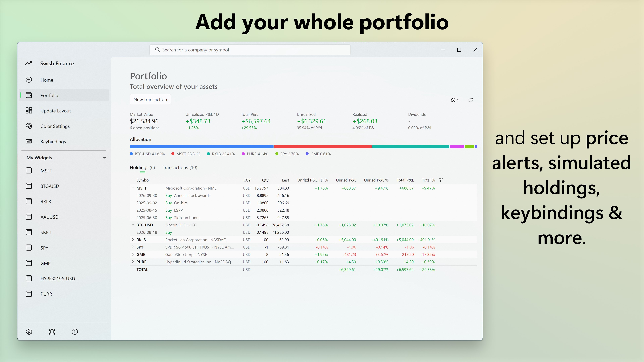Select the 2026-09-30 Annual stock awards transaction
Image resolution: width=644 pixels, height=362 pixels.
(x=303, y=195)
